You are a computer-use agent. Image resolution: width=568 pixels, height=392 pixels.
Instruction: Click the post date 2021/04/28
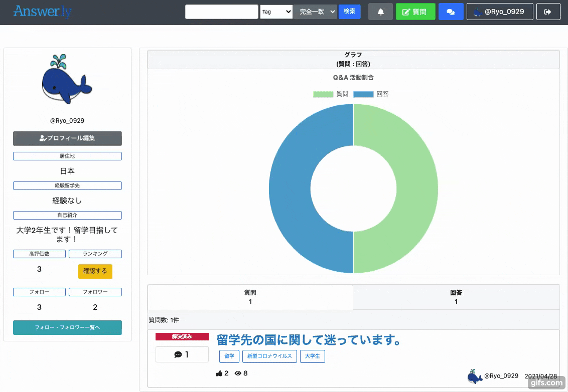541,376
